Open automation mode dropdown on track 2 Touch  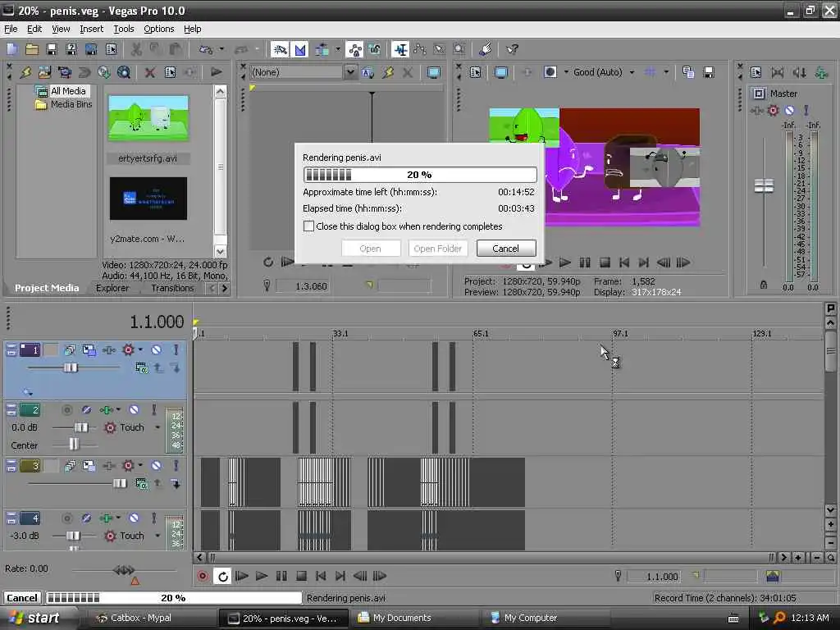pos(157,427)
